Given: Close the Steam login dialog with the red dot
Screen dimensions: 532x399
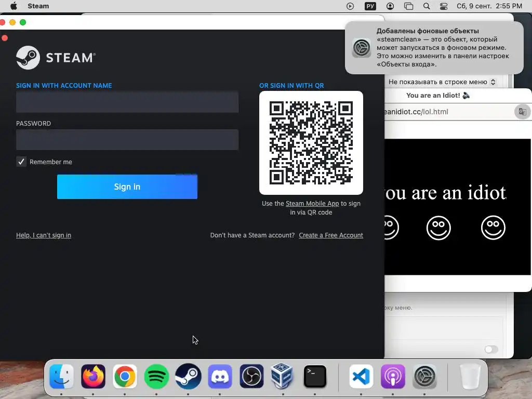Looking at the screenshot, I should click(5, 37).
